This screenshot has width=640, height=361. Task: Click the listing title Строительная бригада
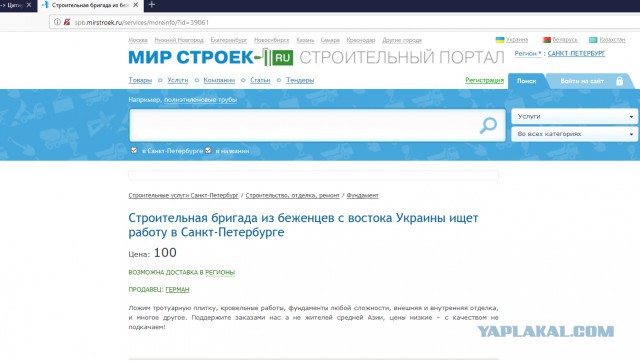click(x=303, y=225)
